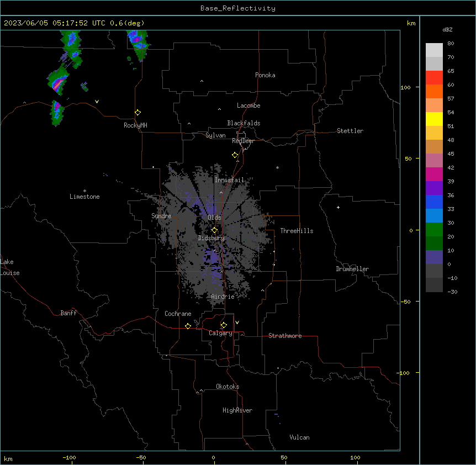The image size is (476, 465).
Task: Click the Drumheller town label
Action: coord(352,269)
